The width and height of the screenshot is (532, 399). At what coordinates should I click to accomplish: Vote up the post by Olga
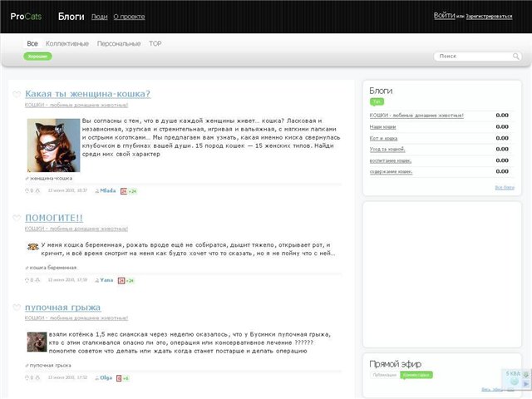tap(27, 377)
